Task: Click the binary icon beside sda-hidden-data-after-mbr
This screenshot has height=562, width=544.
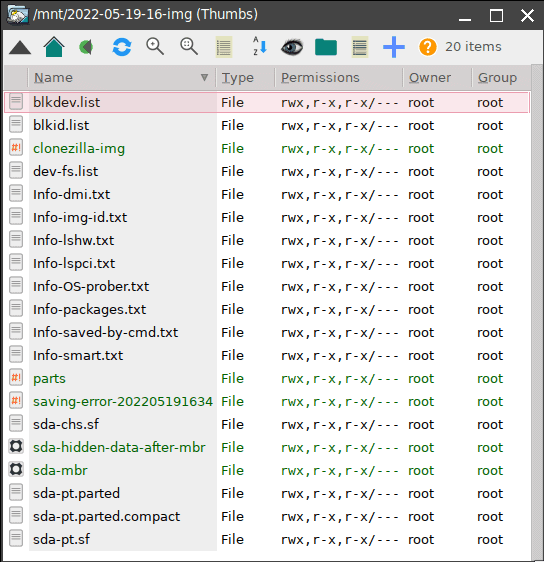Action: (16, 446)
